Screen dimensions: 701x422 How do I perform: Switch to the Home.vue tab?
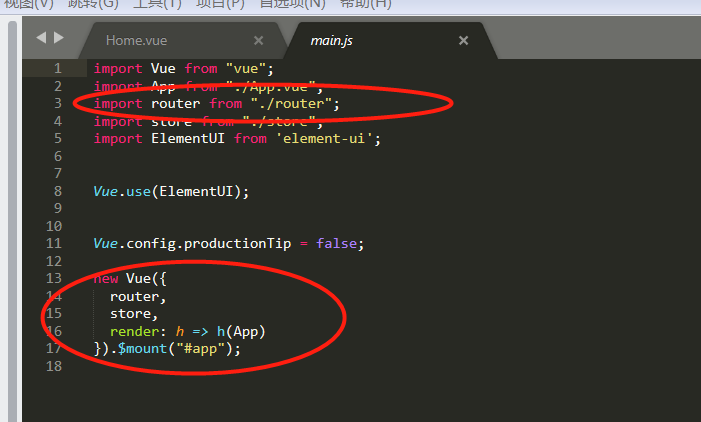[x=136, y=41]
